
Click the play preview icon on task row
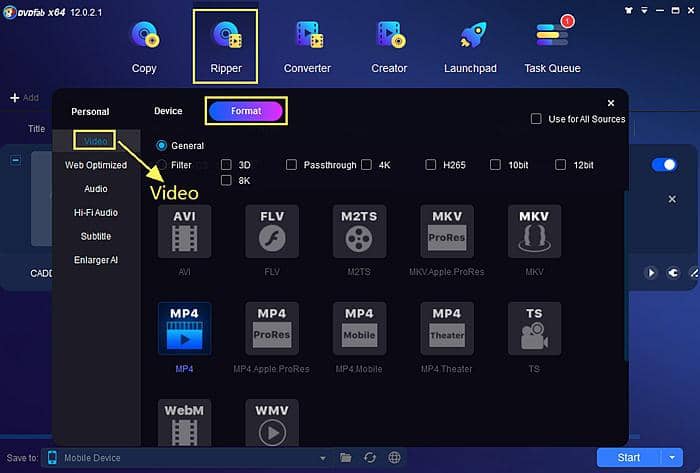tap(651, 273)
